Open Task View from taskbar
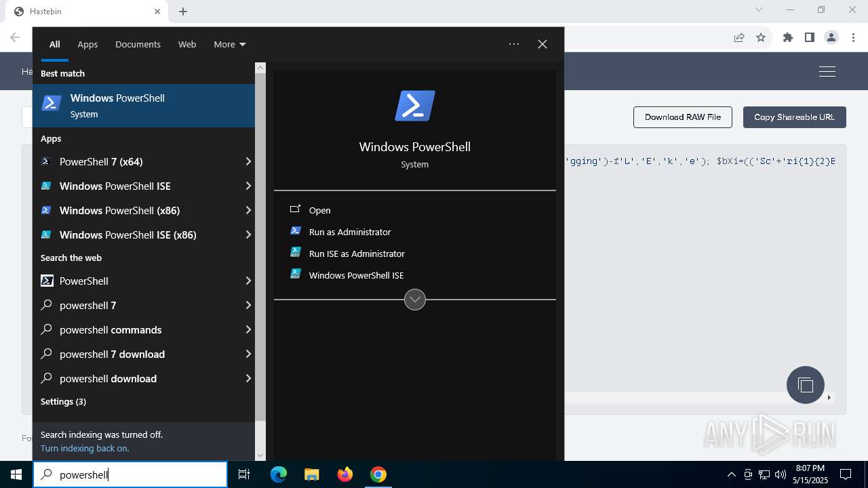Screen dimensions: 868x488 click(244, 474)
